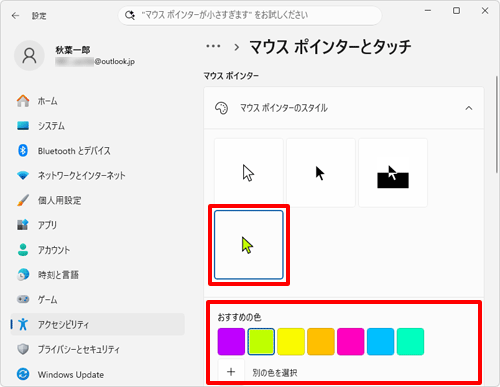This screenshot has width=500, height=387.
Task: Open 時刻と言語 settings page
Action: pyautogui.click(x=98, y=275)
